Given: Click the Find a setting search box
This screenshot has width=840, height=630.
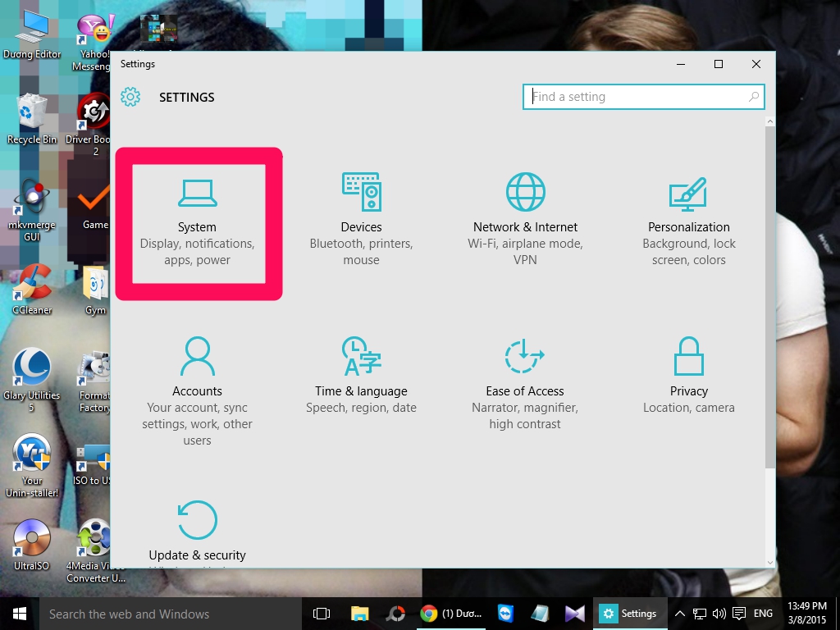Looking at the screenshot, I should point(643,97).
